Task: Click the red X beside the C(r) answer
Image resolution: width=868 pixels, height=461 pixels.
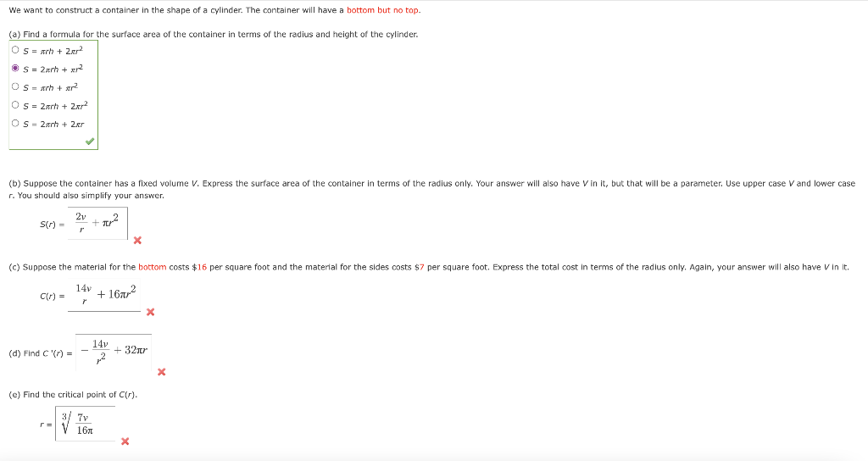Action: point(150,312)
